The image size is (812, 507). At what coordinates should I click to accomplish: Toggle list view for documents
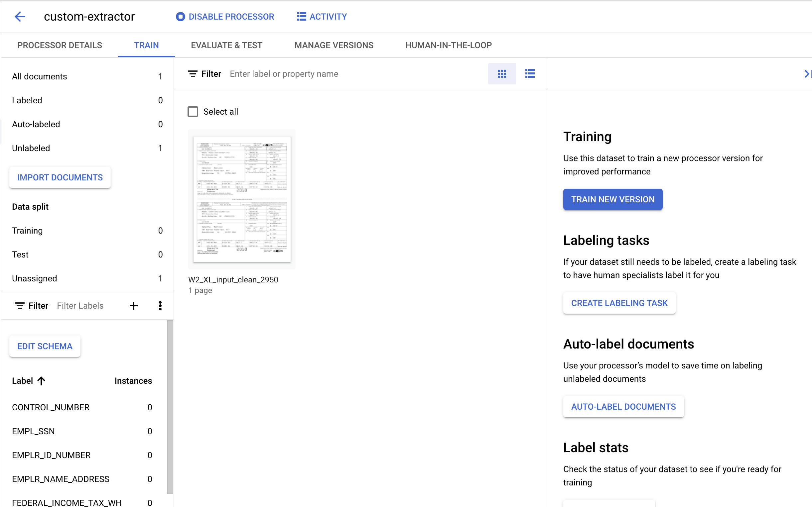(530, 74)
